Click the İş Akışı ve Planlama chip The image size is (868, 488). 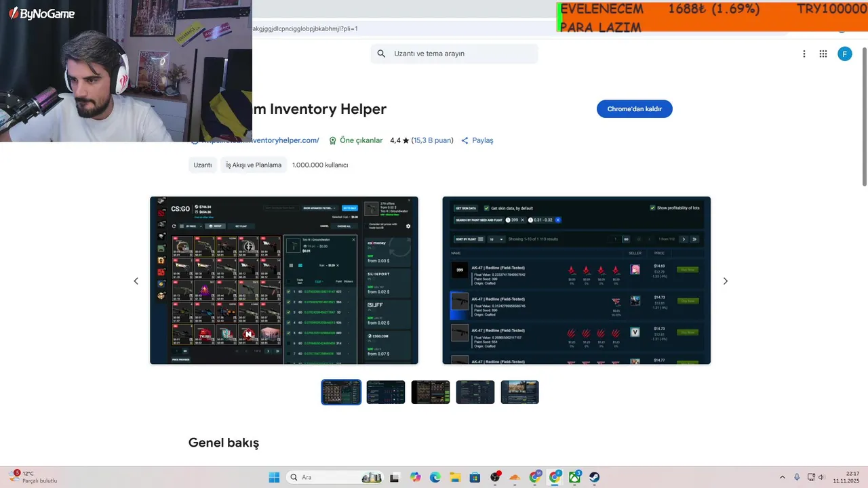pyautogui.click(x=254, y=165)
